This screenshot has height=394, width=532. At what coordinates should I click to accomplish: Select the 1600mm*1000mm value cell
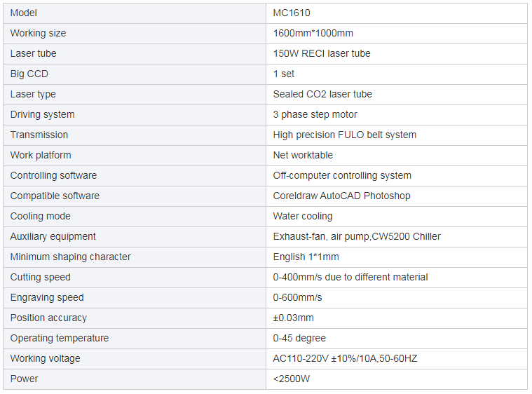pyautogui.click(x=313, y=33)
